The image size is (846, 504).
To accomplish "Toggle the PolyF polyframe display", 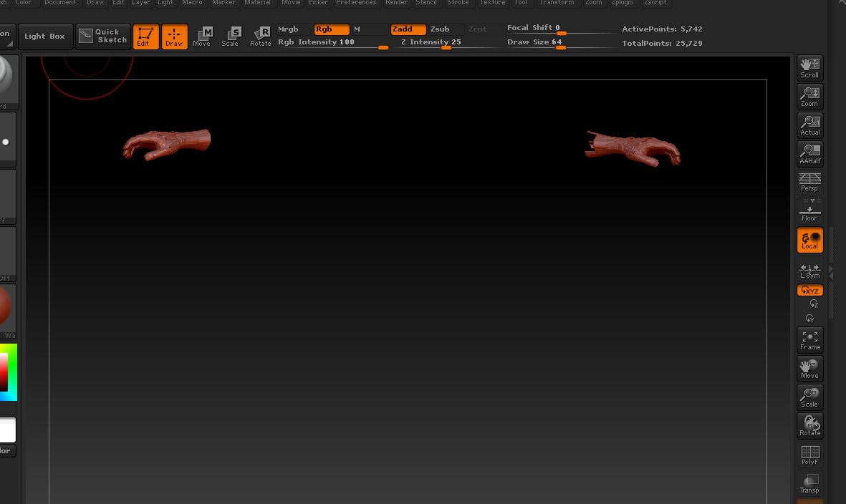I will [809, 455].
